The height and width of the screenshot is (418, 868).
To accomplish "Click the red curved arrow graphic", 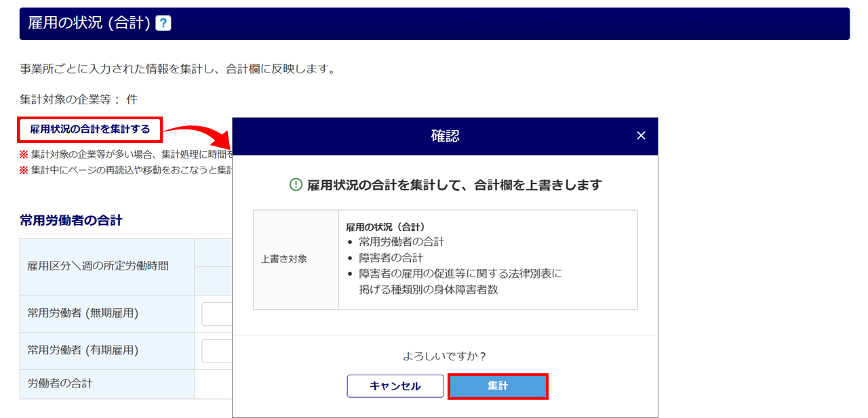I will point(198,133).
